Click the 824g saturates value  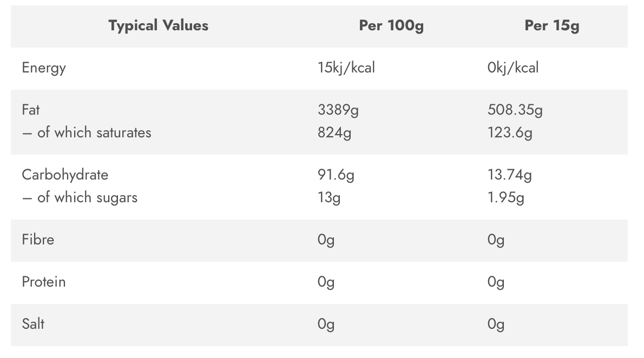pyautogui.click(x=334, y=133)
